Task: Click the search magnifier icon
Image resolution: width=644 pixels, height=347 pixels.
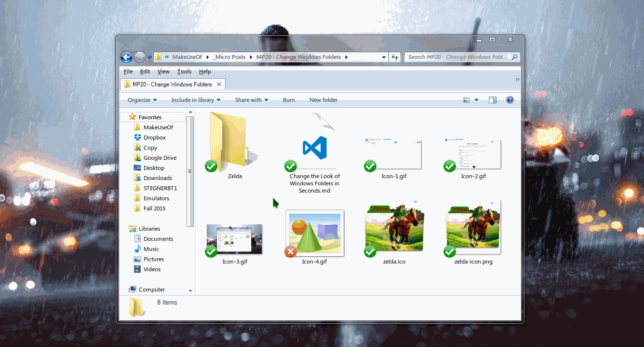Action: point(514,57)
